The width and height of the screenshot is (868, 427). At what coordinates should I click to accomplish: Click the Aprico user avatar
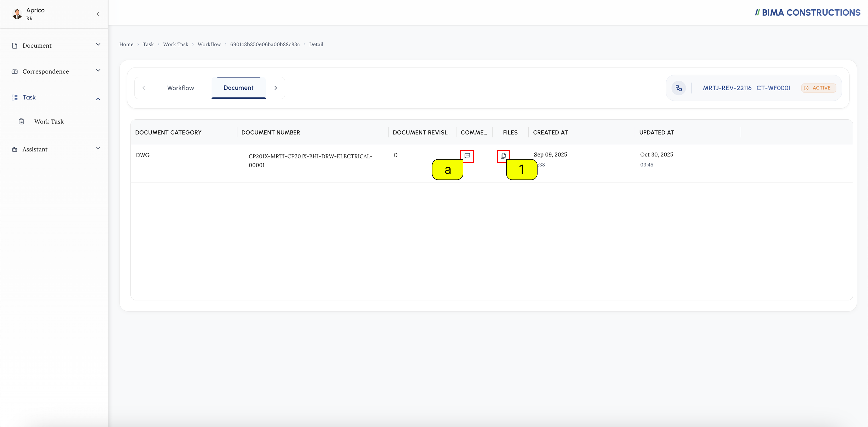coord(17,14)
